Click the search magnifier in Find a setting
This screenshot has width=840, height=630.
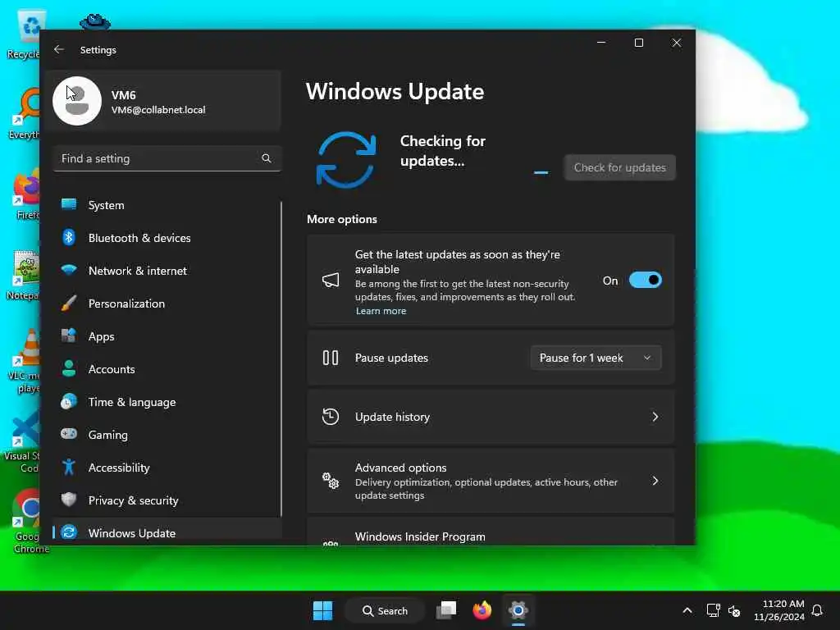coord(267,158)
